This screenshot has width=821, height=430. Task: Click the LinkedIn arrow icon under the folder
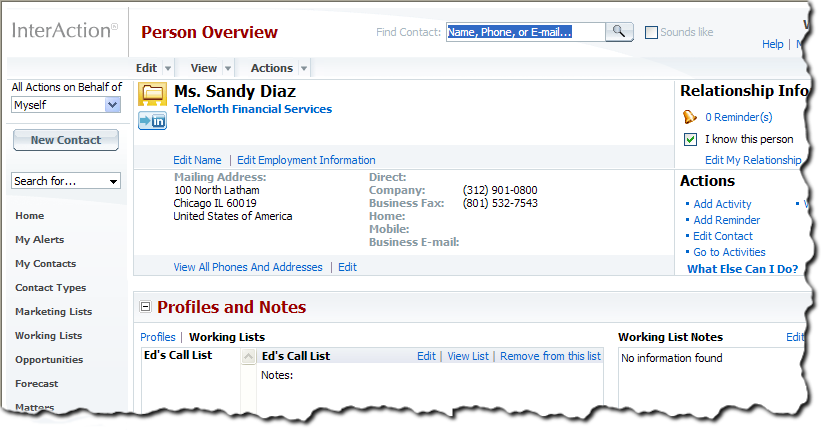pos(152,121)
